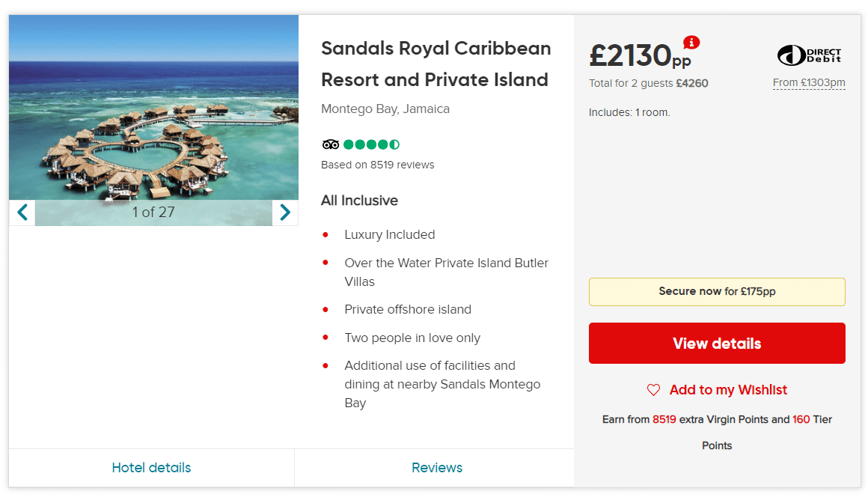The height and width of the screenshot is (497, 868).
Task: Click the All Inclusive heading
Action: pyautogui.click(x=359, y=201)
